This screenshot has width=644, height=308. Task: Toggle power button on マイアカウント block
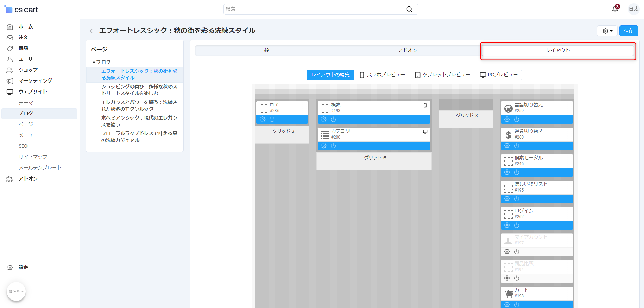[517, 252]
